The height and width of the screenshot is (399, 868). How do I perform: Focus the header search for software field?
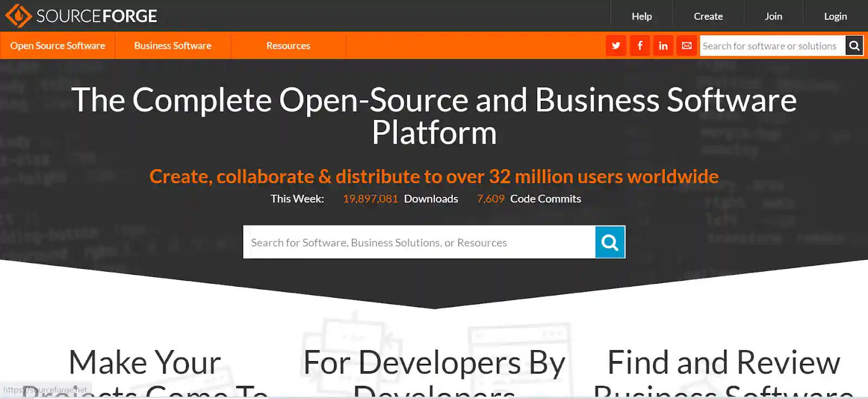773,46
